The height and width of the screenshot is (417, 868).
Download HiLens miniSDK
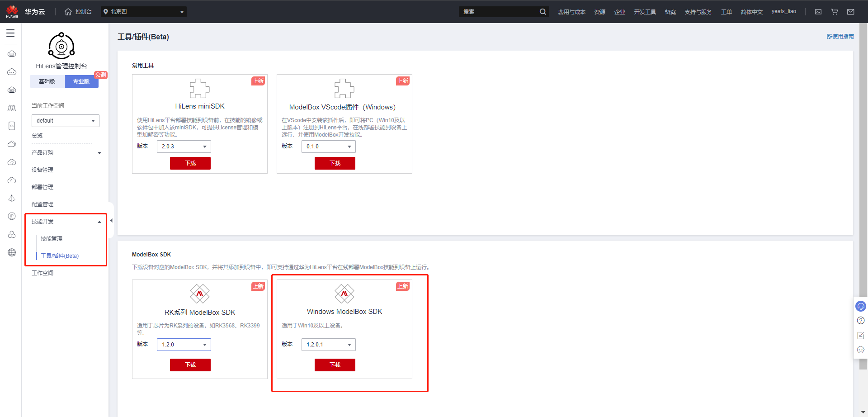190,163
